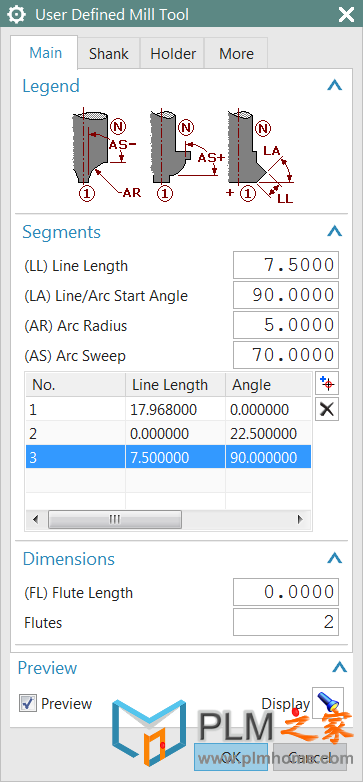Click the Flutes value field
363x782 pixels.
(286, 622)
